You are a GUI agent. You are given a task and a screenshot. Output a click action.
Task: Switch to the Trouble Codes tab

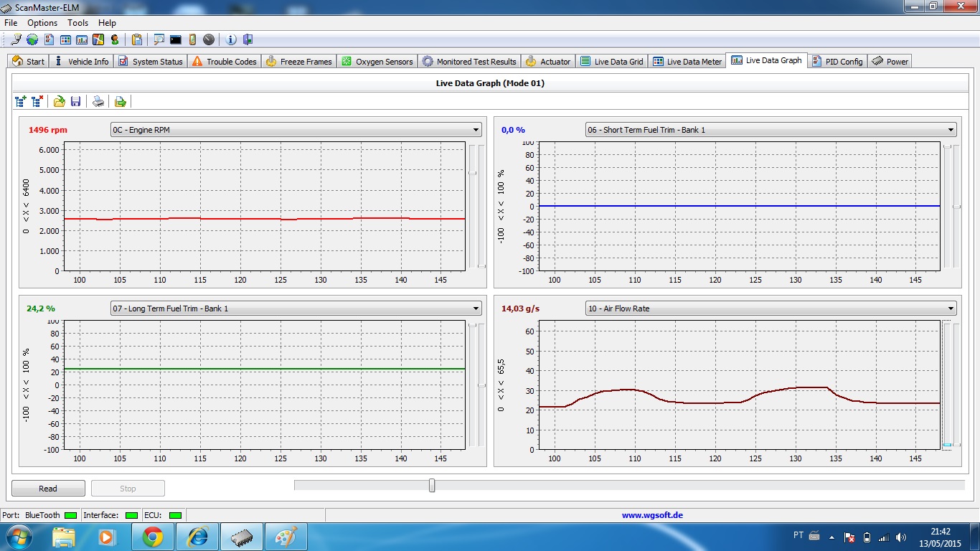tap(224, 62)
